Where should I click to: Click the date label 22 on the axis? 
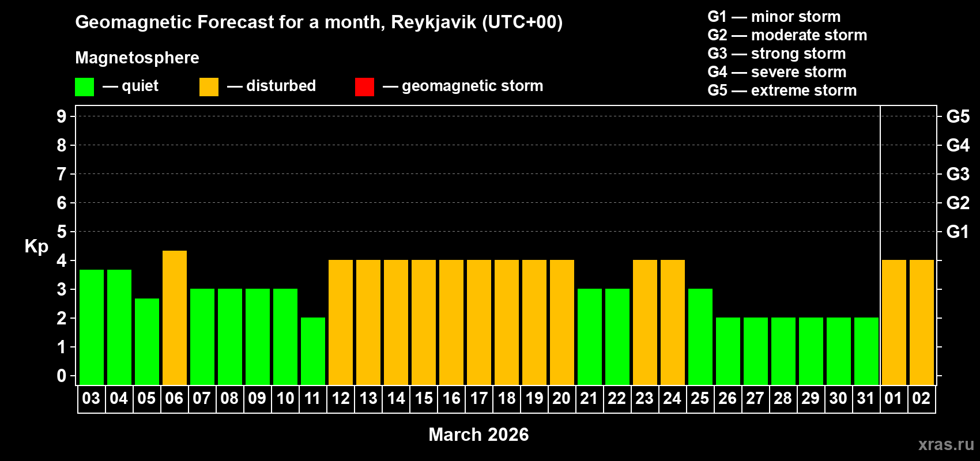tap(617, 398)
